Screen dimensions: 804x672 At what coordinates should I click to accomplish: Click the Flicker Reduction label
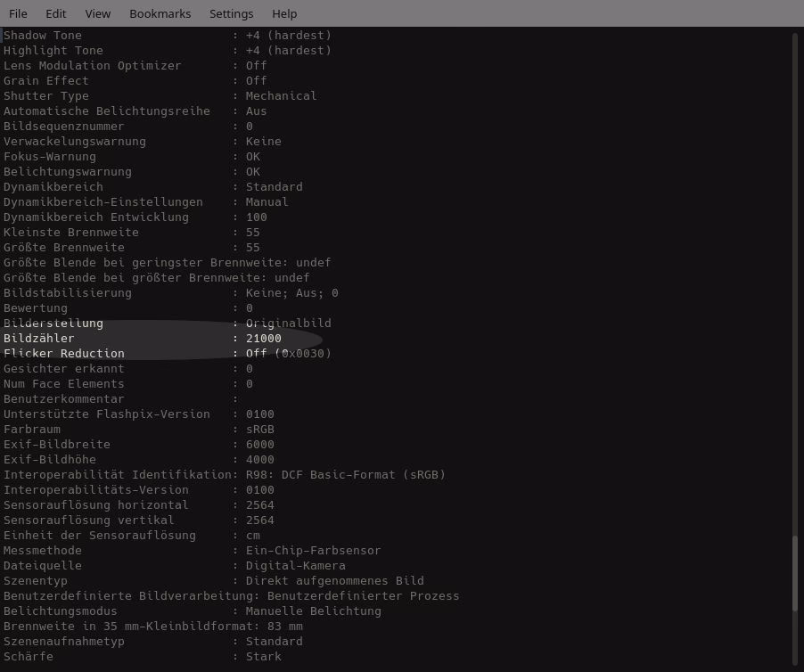point(64,354)
